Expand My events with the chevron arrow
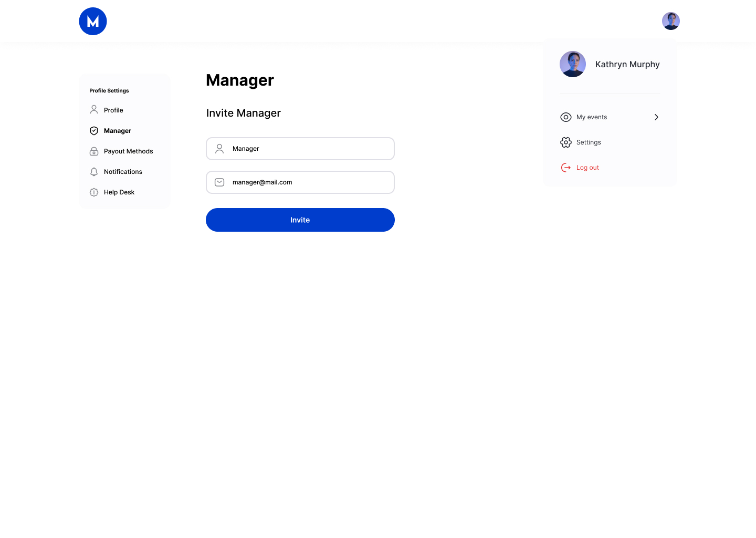 coord(656,117)
